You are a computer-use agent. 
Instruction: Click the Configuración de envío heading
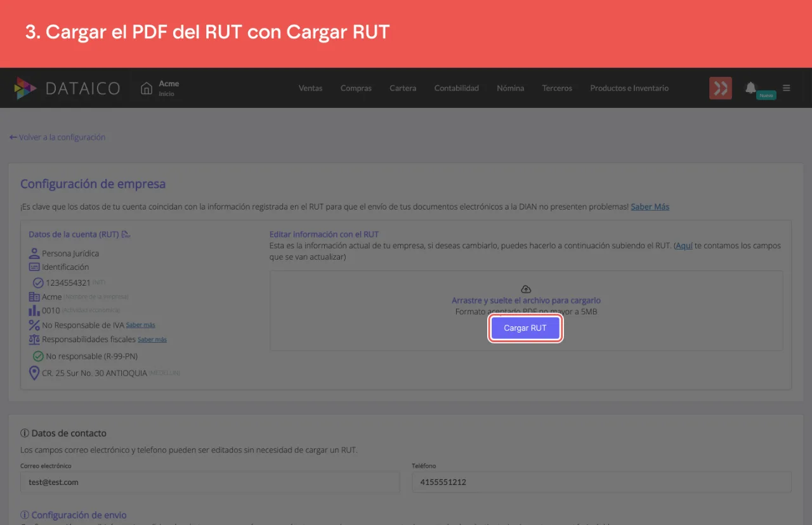pos(79,515)
